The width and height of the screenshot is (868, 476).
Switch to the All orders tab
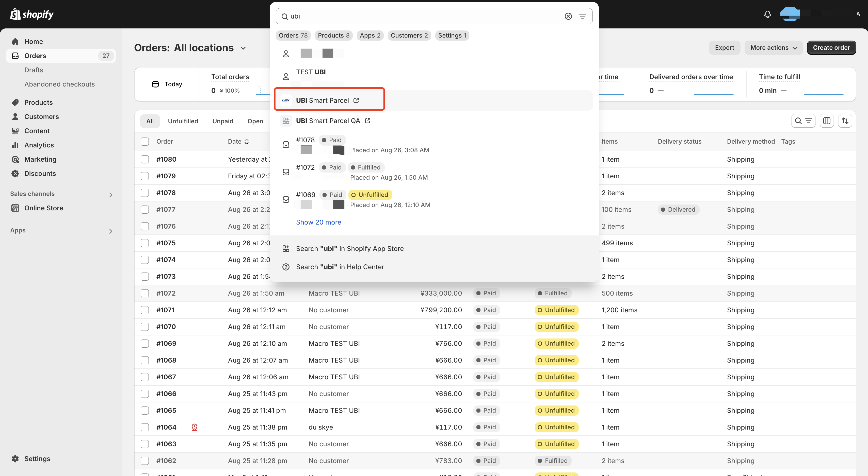tap(150, 121)
